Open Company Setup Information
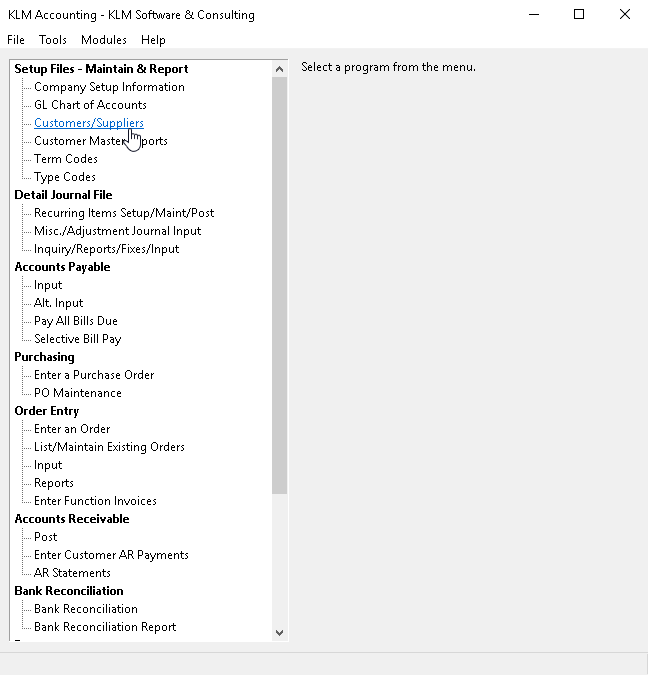Screen dimensions: 648x675 coord(109,87)
